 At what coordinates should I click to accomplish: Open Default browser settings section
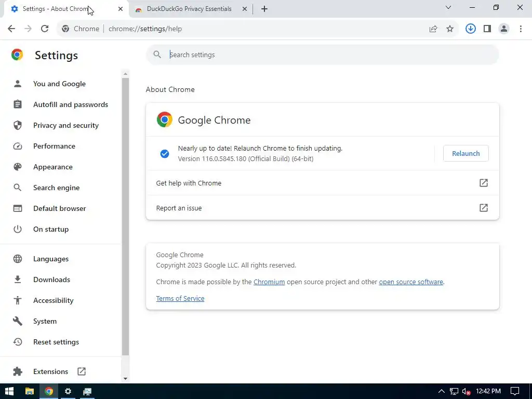(x=60, y=208)
